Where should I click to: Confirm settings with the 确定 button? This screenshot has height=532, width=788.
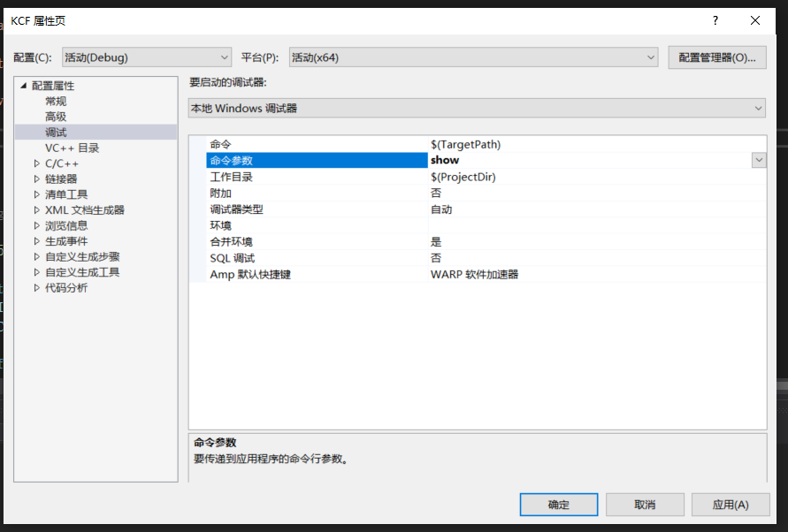pyautogui.click(x=558, y=505)
